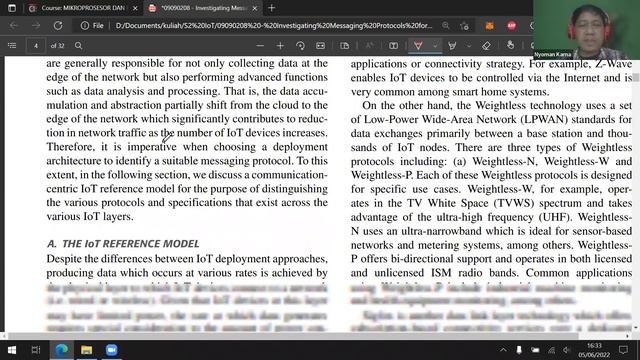This screenshot has height=360, width=640.
Task: Click the File info icon in address bar
Action: pos(84,26)
